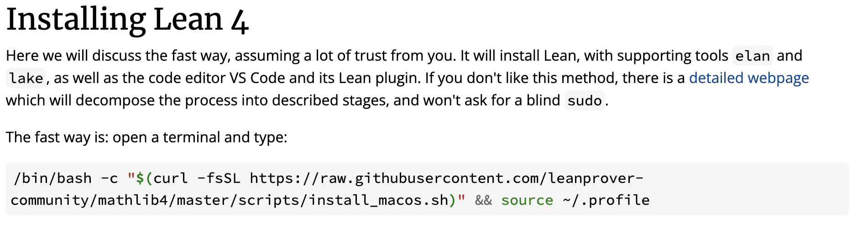Click "/bin/bash" at start of command
868x229 pixels.
point(52,178)
